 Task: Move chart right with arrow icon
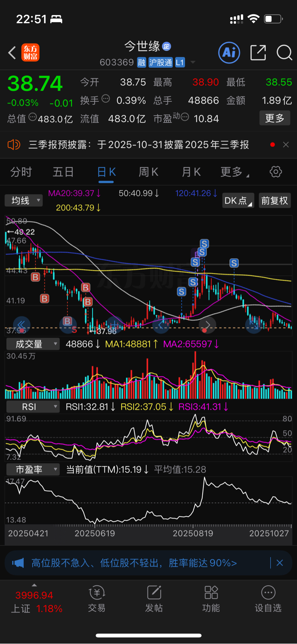click(207, 325)
